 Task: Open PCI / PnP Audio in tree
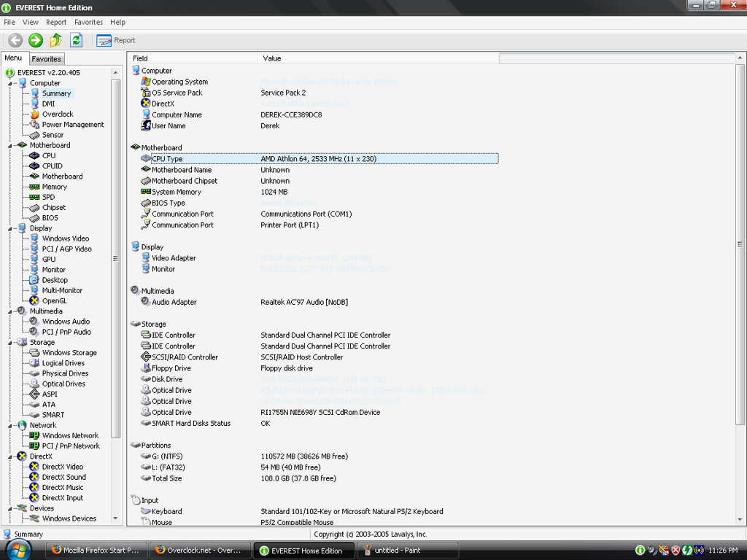[x=66, y=332]
